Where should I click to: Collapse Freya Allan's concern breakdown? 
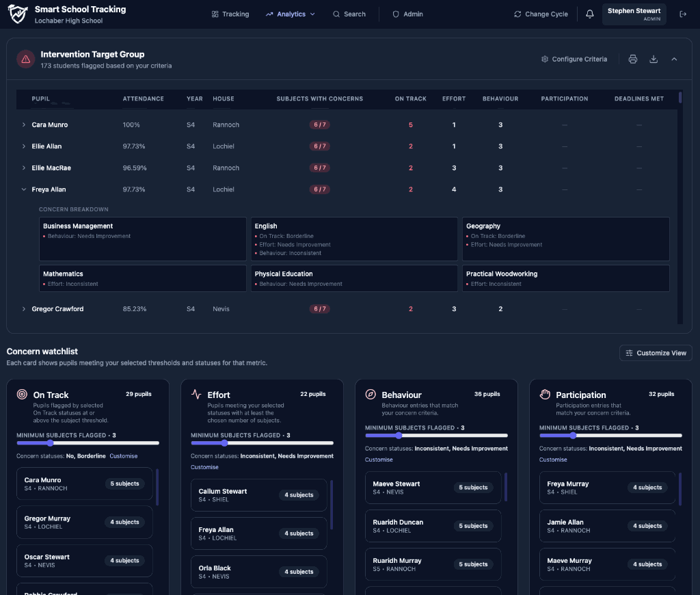(x=24, y=189)
